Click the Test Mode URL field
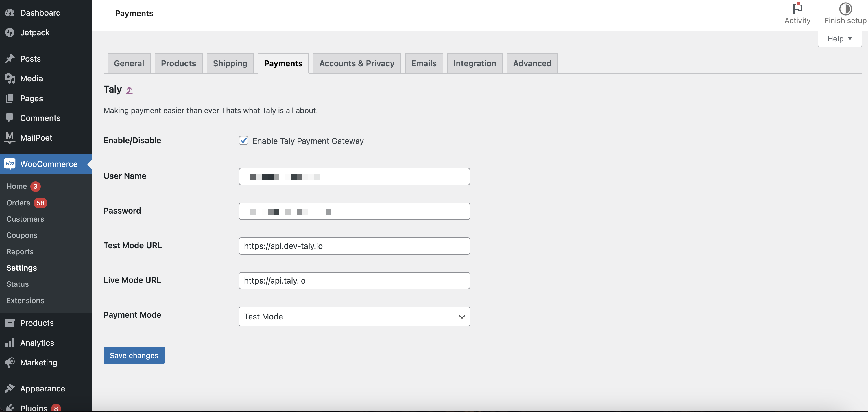This screenshot has width=868, height=412. tap(354, 246)
